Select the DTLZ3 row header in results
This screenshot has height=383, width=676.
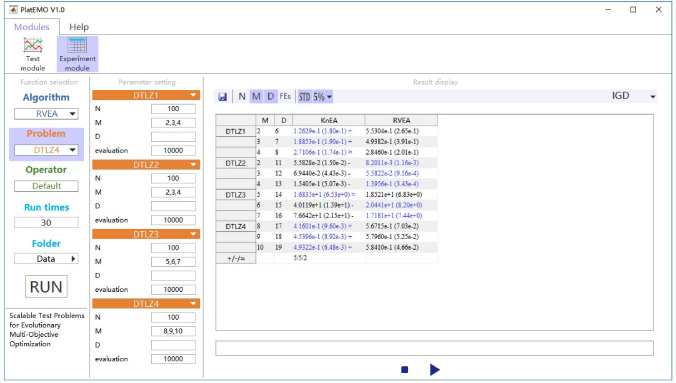pyautogui.click(x=236, y=195)
